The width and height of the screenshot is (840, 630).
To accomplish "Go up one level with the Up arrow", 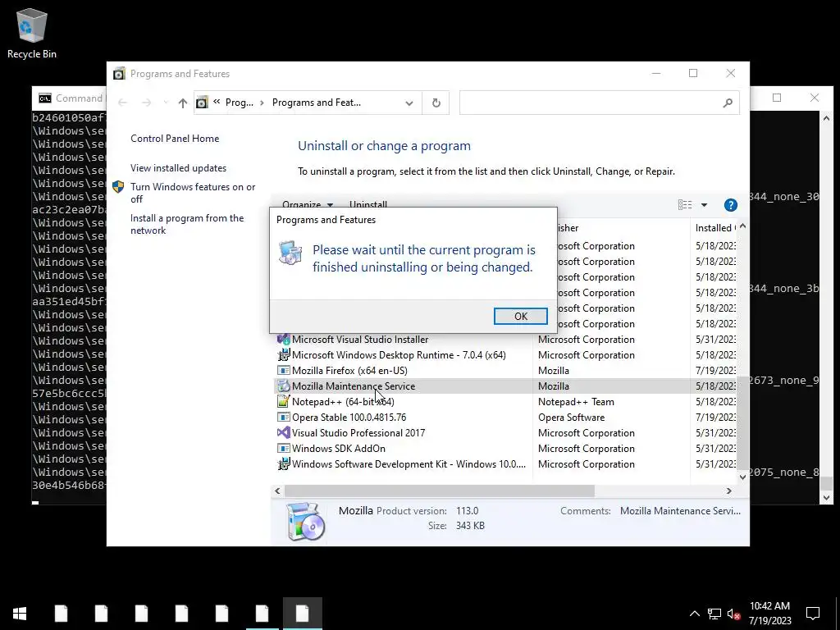I will 183,103.
